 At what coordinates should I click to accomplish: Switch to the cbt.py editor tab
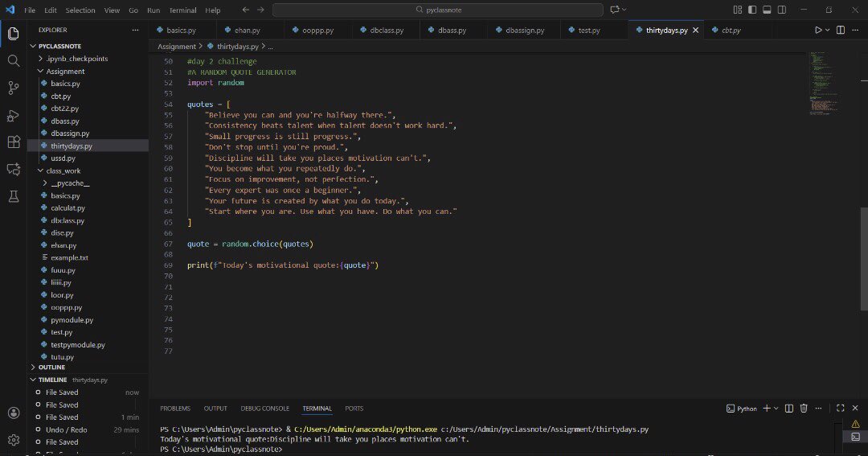[x=731, y=31]
